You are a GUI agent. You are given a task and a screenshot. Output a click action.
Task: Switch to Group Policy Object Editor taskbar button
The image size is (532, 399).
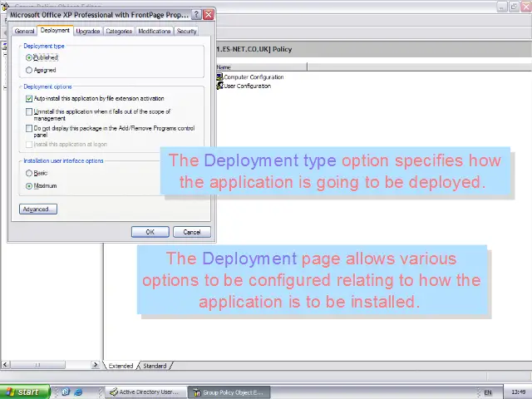pyautogui.click(x=229, y=392)
